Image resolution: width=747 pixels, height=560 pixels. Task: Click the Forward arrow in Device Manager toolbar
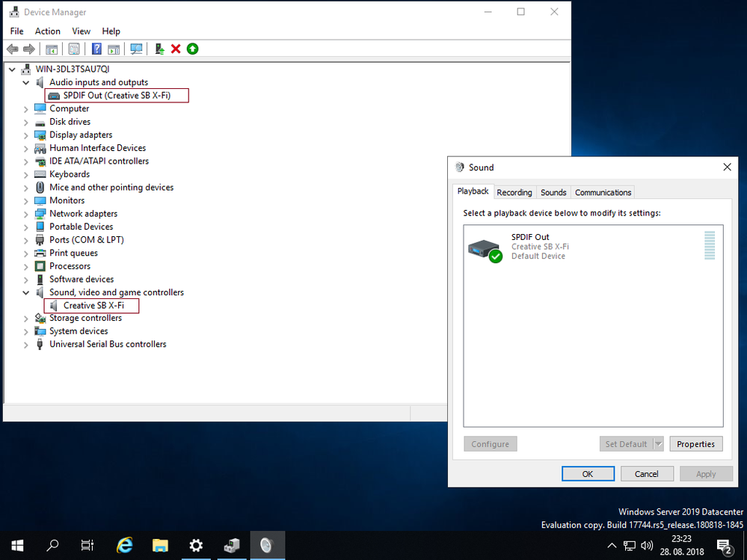click(29, 49)
